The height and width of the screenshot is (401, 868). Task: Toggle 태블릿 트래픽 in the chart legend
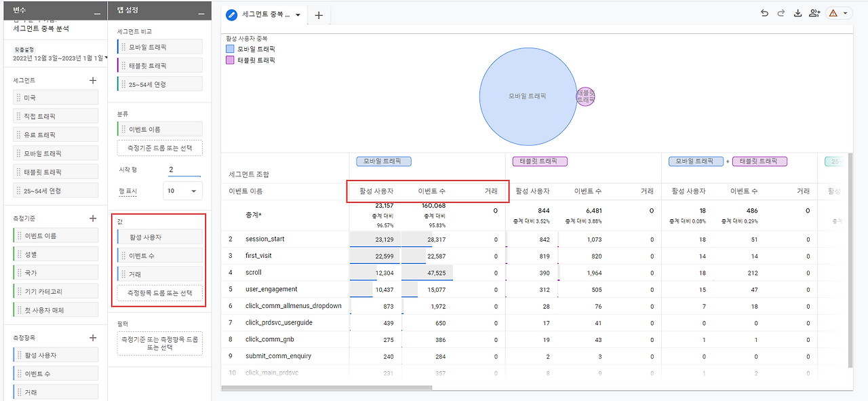click(250, 59)
